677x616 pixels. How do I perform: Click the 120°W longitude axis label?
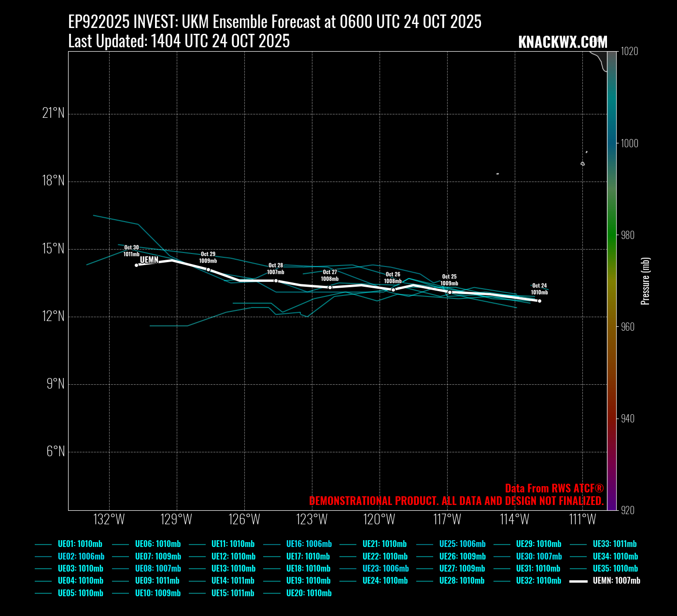[380, 519]
